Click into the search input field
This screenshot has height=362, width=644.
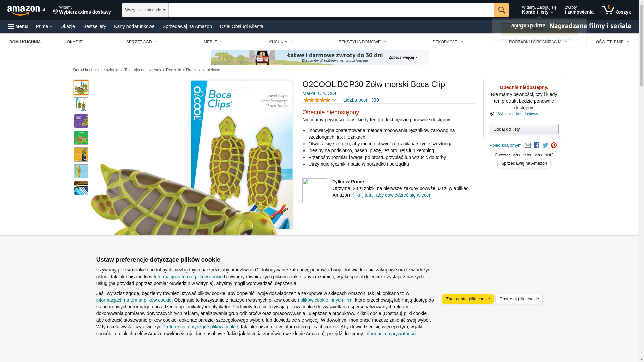[331, 10]
